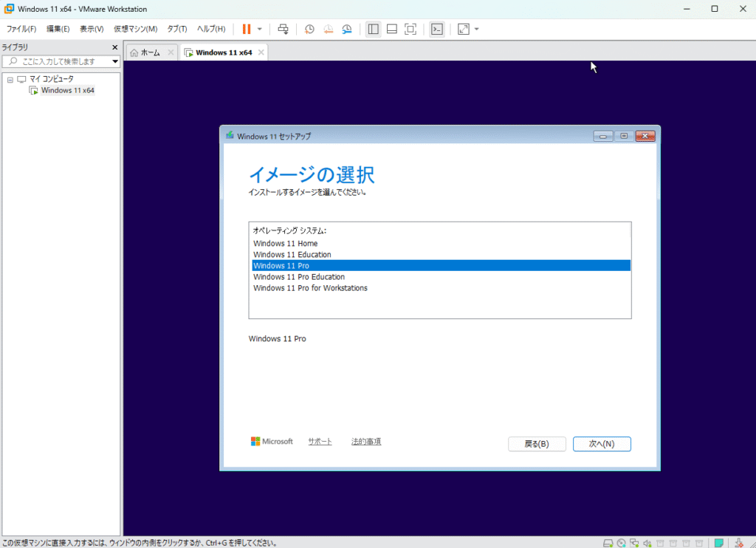756x548 pixels.
Task: Open the console view icon
Action: (437, 29)
